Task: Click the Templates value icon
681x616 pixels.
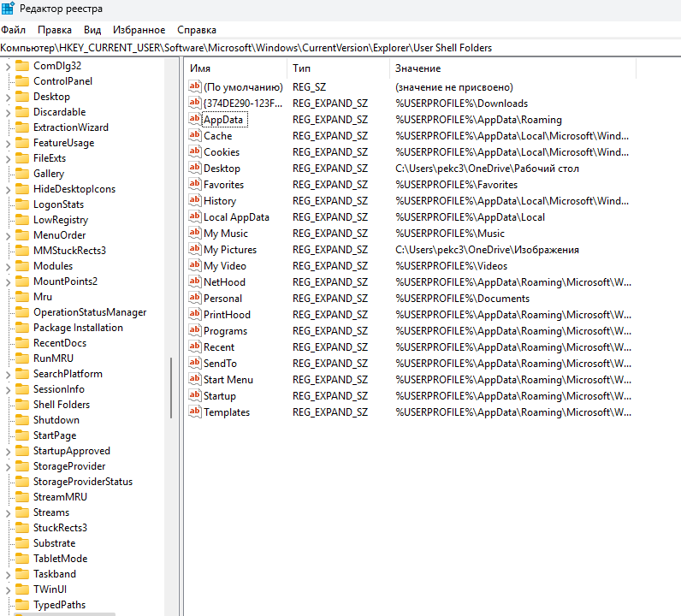Action: (x=194, y=412)
